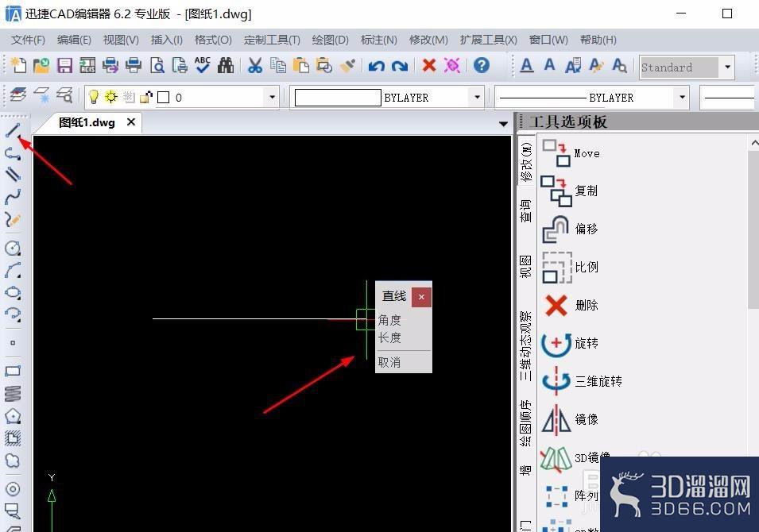The image size is (759, 532).
Task: Select the Ellipse drawing tool
Action: (13, 292)
